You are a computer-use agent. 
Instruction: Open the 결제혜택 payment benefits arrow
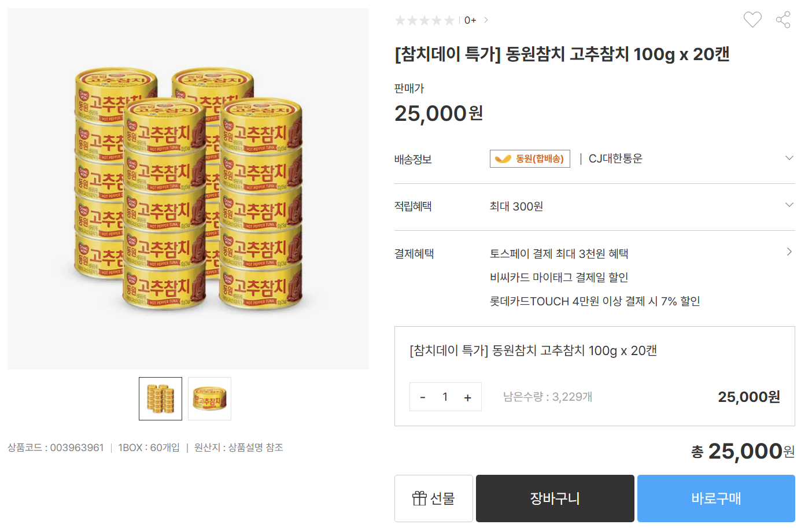click(789, 252)
